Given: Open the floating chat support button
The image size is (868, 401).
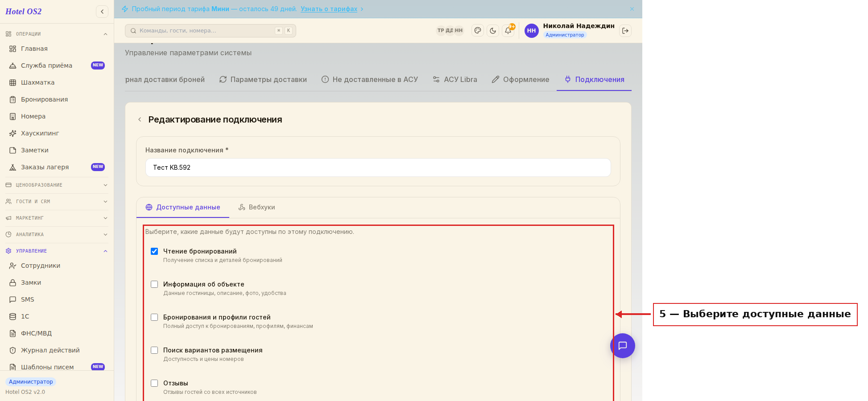Looking at the screenshot, I should coord(622,346).
